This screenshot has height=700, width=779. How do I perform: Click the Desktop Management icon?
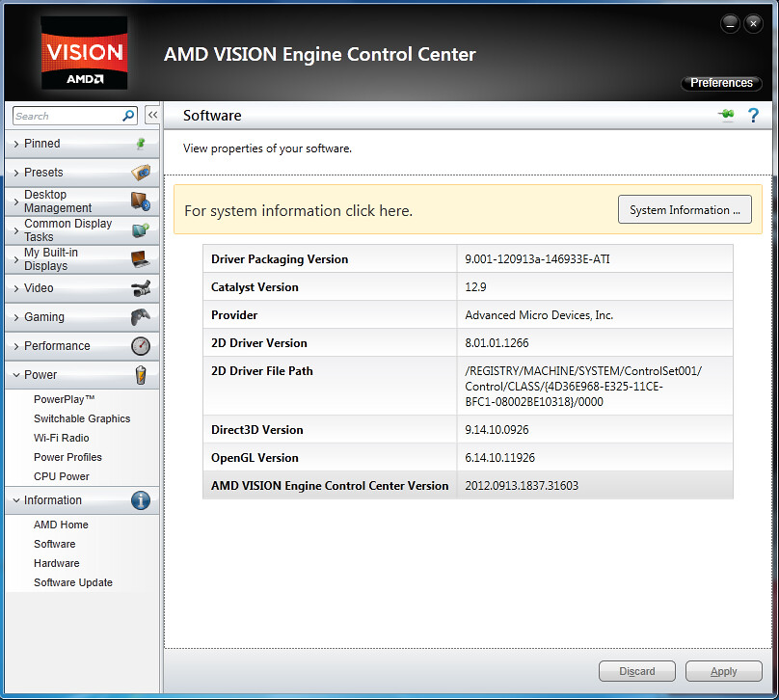point(141,202)
